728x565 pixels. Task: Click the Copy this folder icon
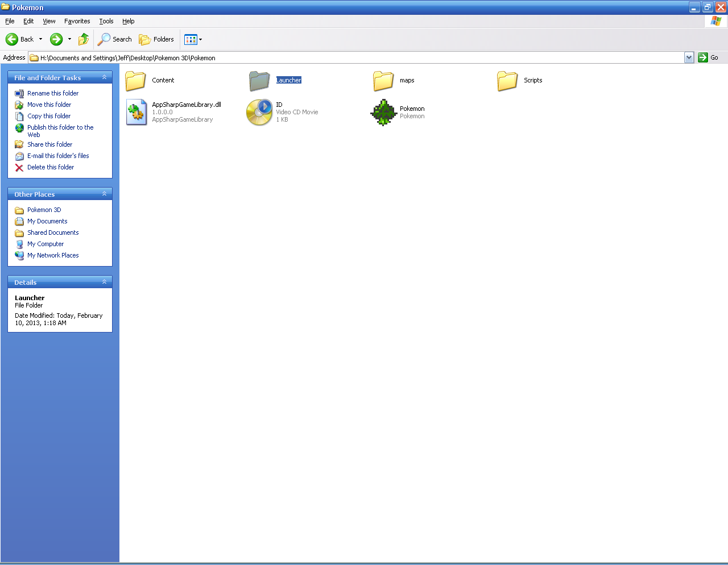(x=19, y=116)
